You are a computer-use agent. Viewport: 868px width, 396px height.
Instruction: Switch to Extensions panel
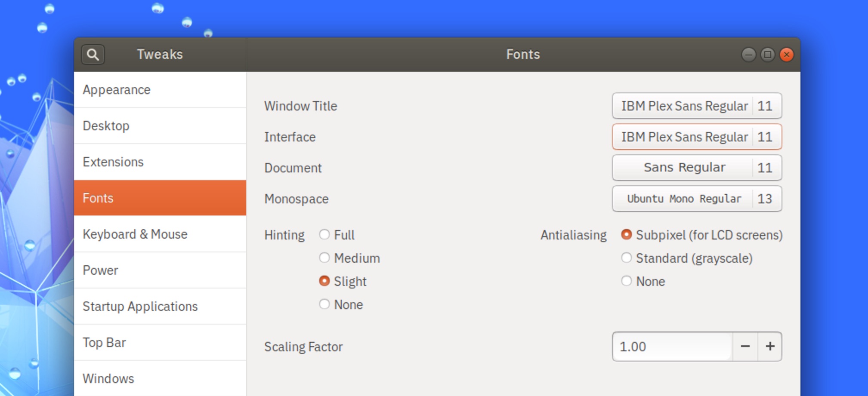(160, 162)
